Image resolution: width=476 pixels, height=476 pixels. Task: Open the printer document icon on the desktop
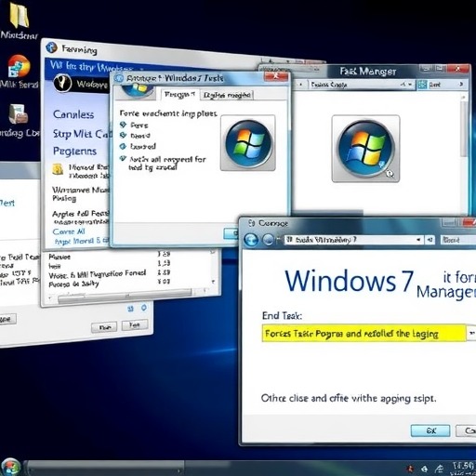19,114
